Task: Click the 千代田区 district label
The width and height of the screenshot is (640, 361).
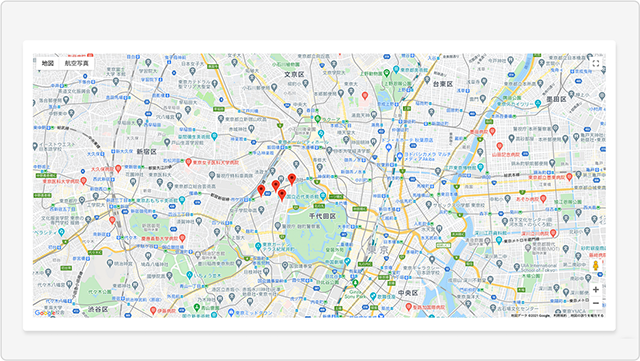Action: (x=322, y=216)
